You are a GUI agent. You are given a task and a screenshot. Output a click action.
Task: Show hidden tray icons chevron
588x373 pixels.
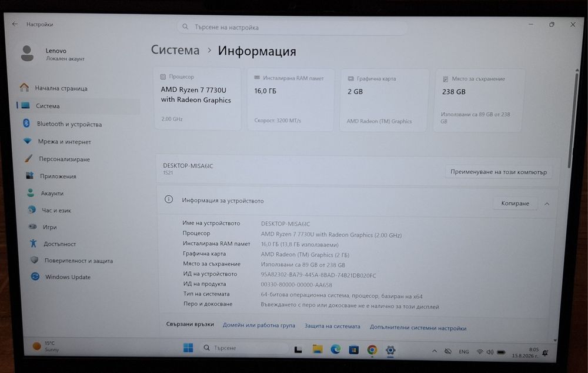pos(435,351)
